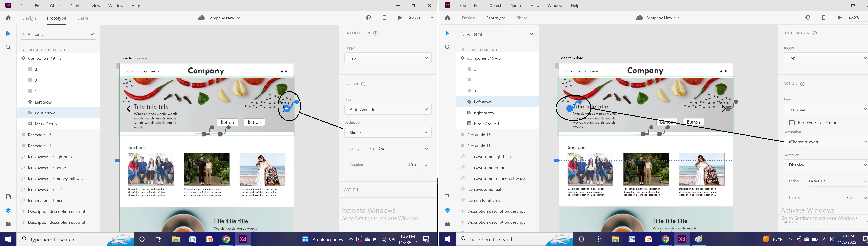Add interaction with plus button in left panel

tap(429, 33)
